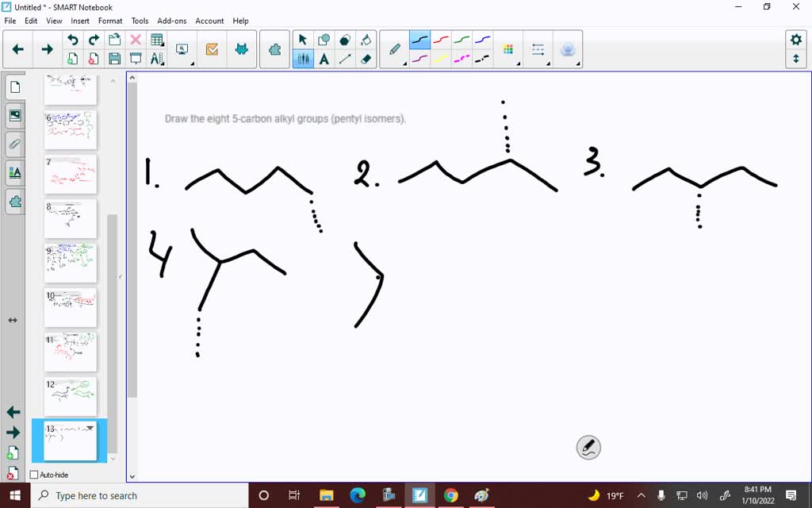The width and height of the screenshot is (812, 508).
Task: Click the screen capture toolbar icon
Action: [x=181, y=48]
